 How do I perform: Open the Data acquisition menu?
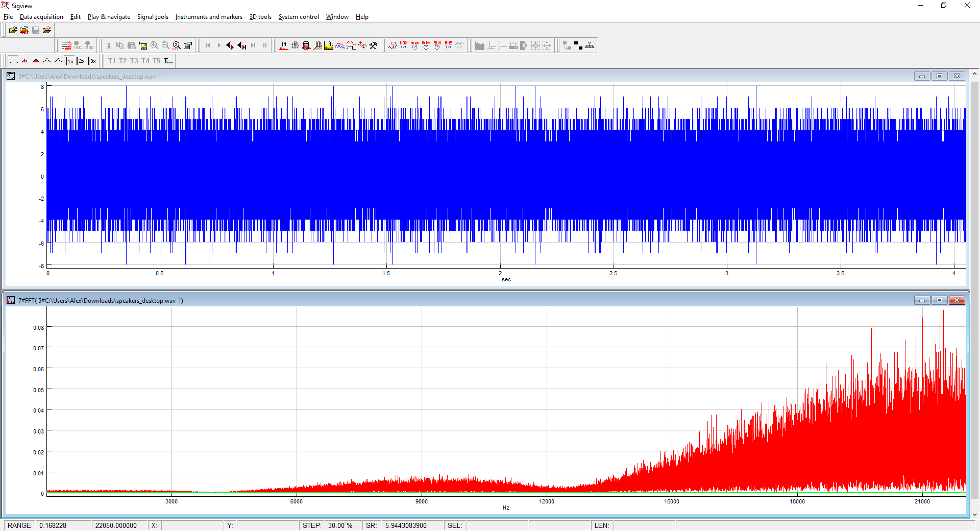pyautogui.click(x=41, y=17)
